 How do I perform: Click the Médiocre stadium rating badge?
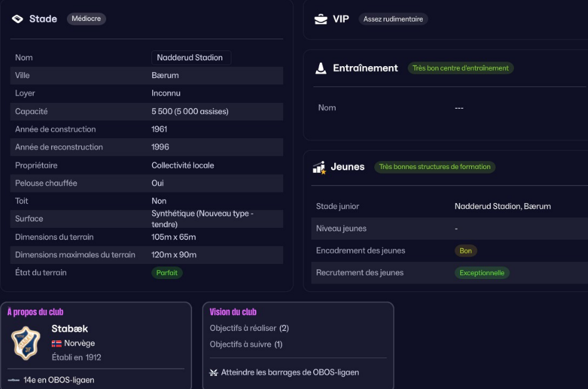click(x=86, y=19)
